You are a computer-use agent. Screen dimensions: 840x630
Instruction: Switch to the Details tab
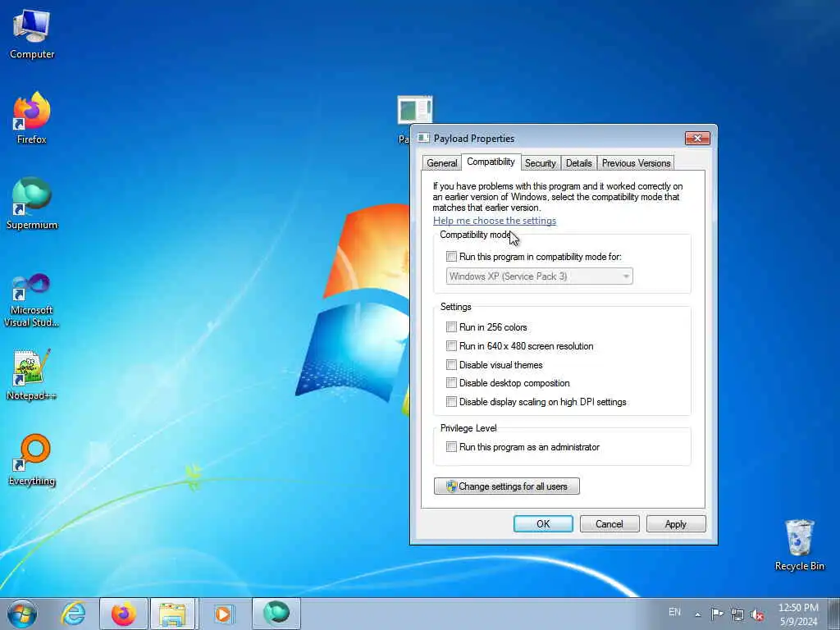578,163
